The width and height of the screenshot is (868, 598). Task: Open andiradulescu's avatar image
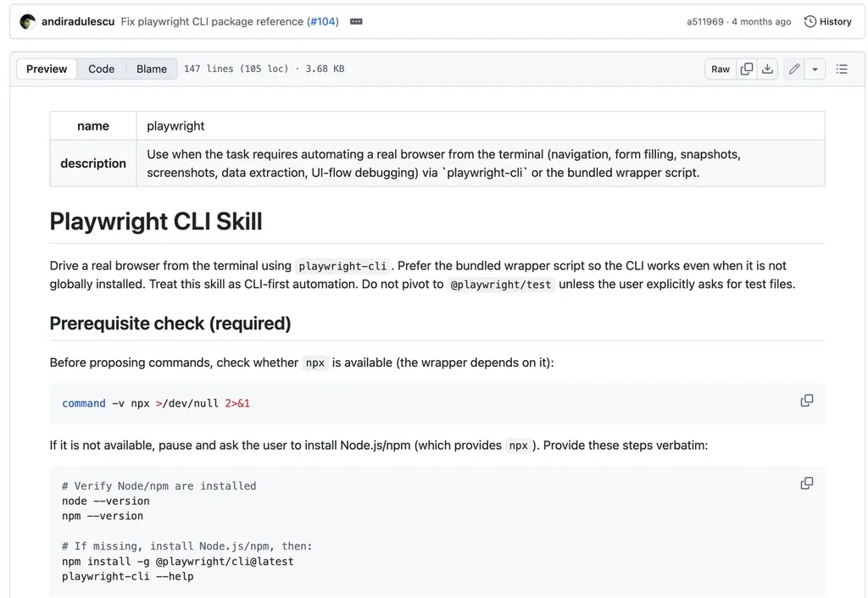click(x=28, y=21)
